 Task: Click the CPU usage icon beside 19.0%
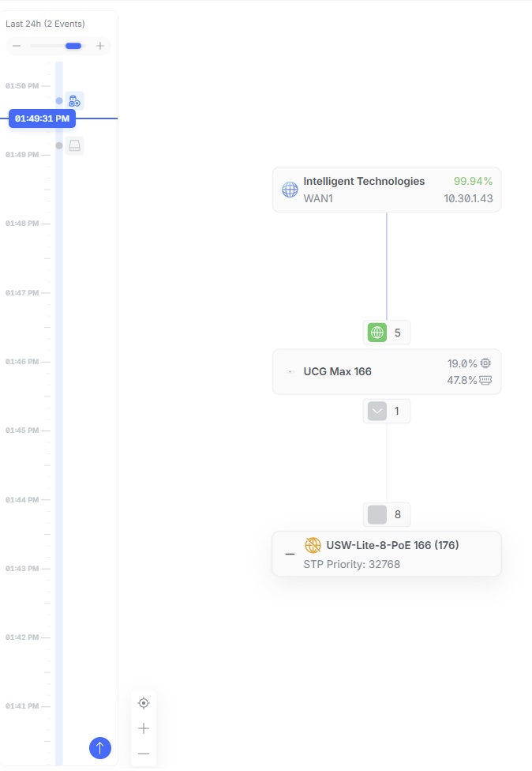point(485,363)
